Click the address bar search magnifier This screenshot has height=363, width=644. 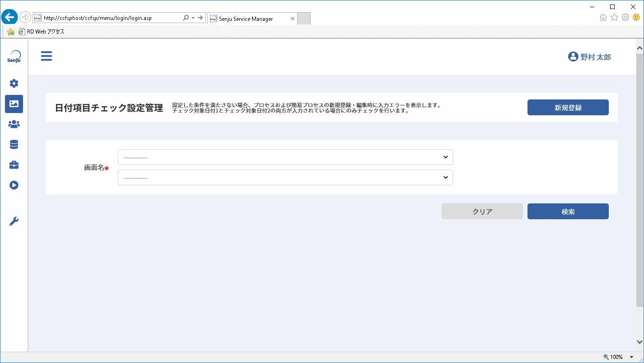(186, 18)
